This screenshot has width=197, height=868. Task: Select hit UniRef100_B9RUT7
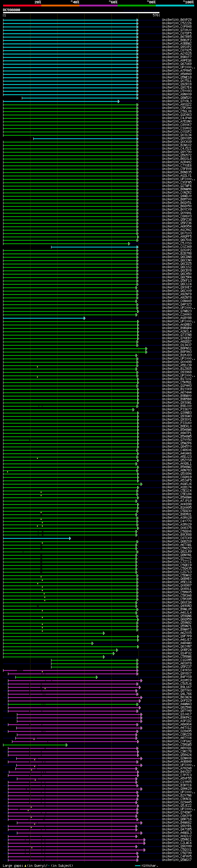point(177,57)
